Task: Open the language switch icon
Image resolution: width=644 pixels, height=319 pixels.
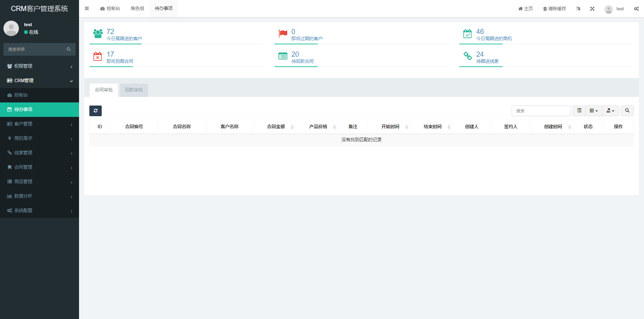Action: [x=578, y=9]
